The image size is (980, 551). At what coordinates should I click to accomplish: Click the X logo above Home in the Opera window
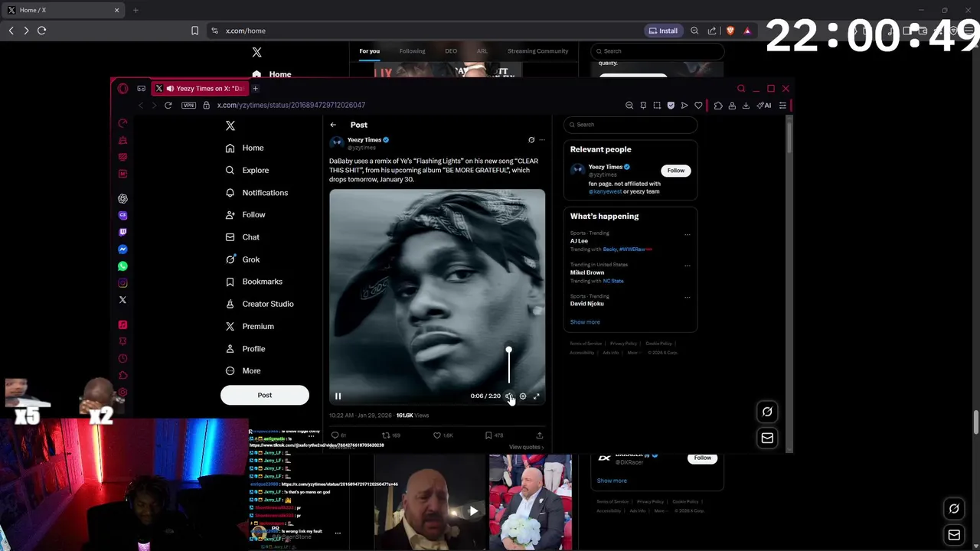(x=230, y=126)
